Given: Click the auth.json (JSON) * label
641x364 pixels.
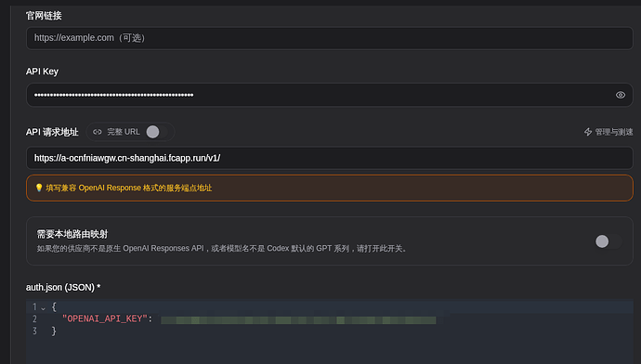Looking at the screenshot, I should pyautogui.click(x=63, y=287).
